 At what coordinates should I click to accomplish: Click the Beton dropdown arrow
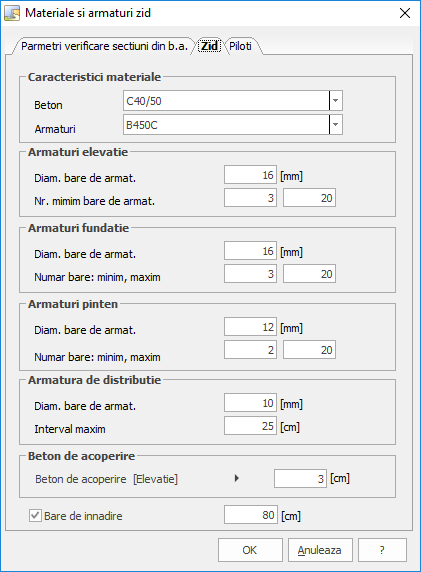click(x=336, y=101)
